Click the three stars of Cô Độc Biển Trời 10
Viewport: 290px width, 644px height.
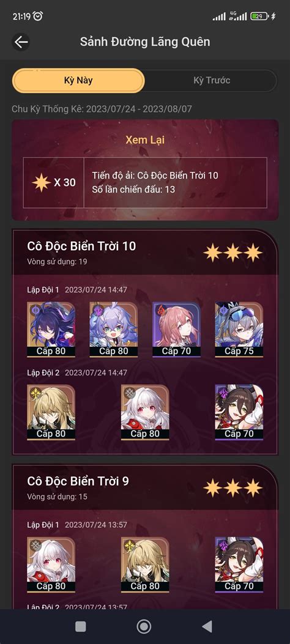[x=233, y=253]
